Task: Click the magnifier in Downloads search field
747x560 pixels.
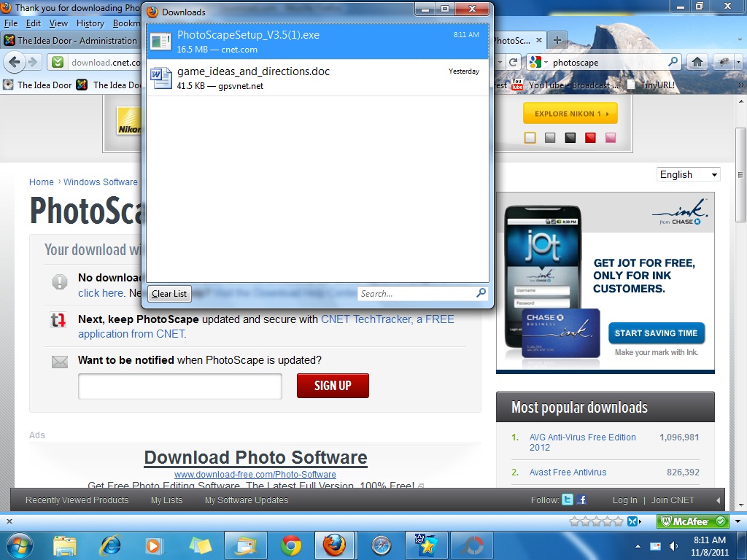Action: pos(481,293)
